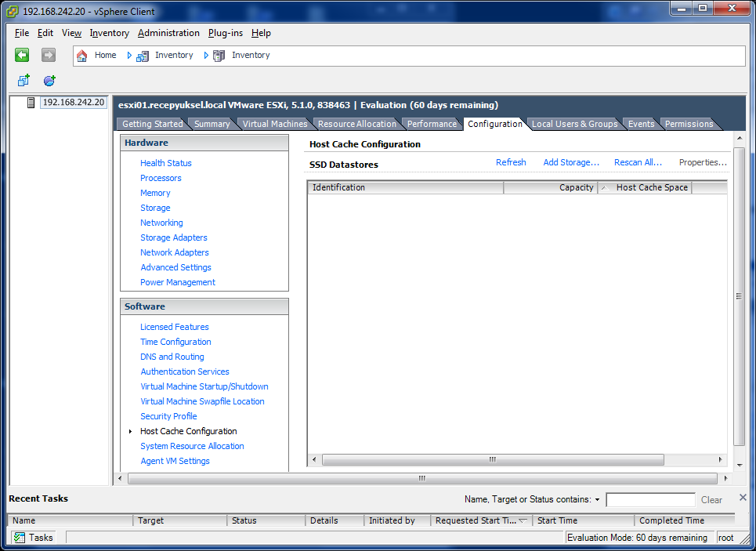Open the task filter criteria dropdown arrow
This screenshot has width=756, height=551.
(597, 500)
